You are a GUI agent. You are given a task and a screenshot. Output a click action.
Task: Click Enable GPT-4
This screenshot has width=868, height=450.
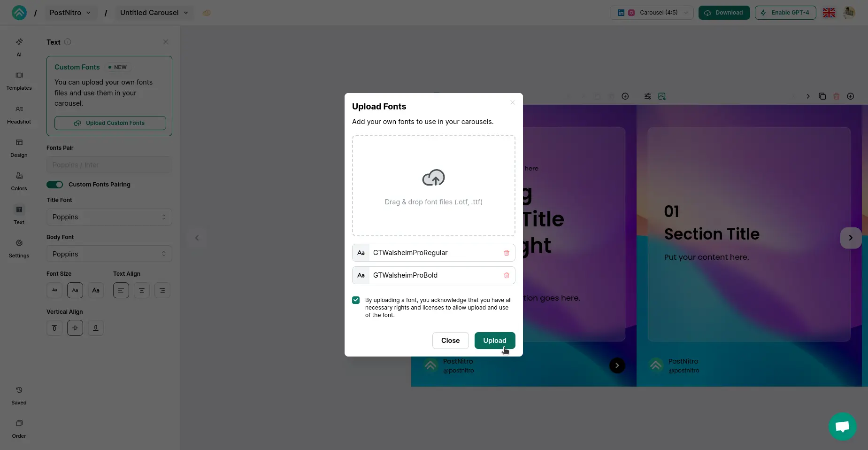(785, 13)
